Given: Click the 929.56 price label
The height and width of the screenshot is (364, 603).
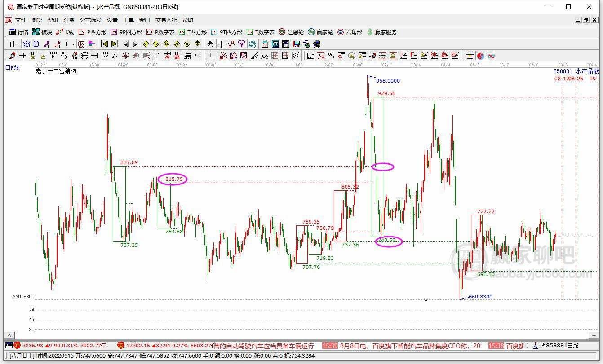Looking at the screenshot, I should coord(386,93).
